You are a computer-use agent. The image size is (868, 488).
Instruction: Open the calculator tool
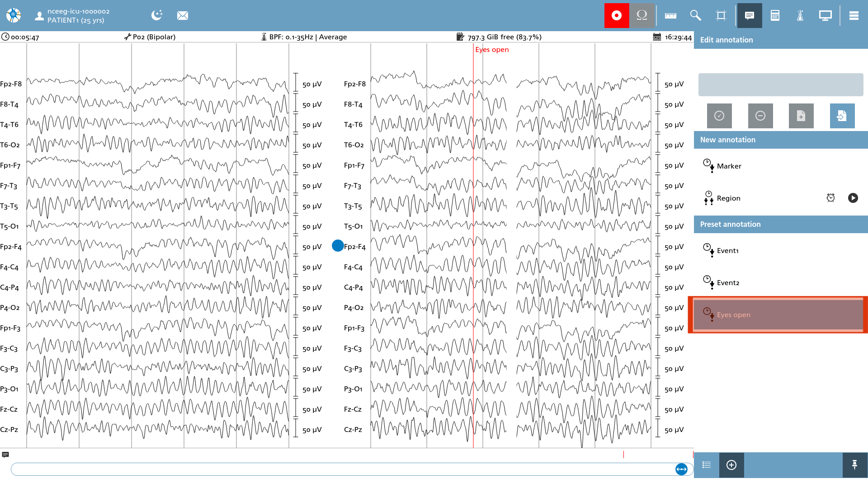pyautogui.click(x=775, y=15)
